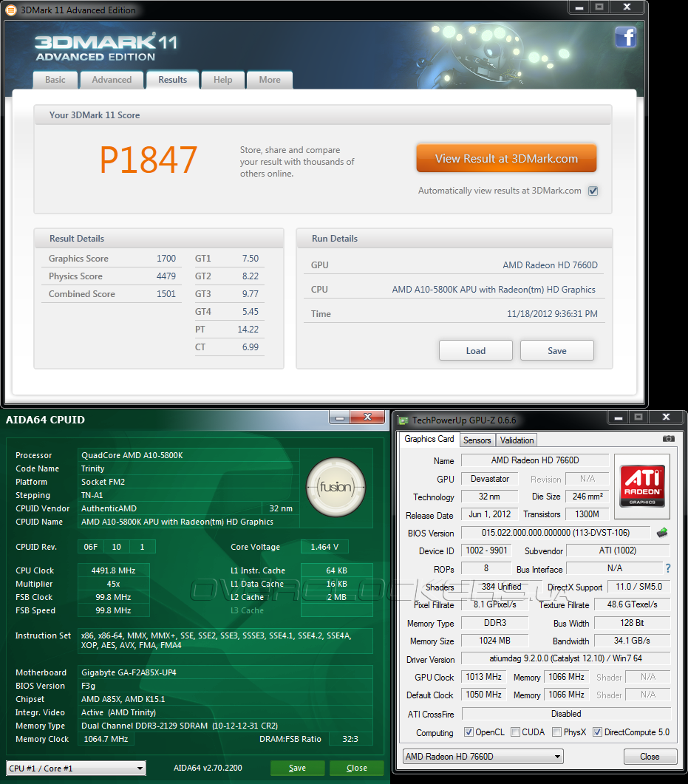Click the Multiplier value 45x
Viewport: 688px width, 784px height.
114,584
